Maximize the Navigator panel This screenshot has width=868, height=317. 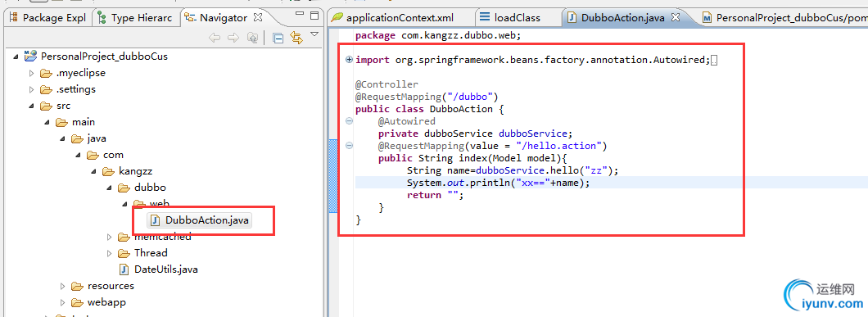point(314,15)
